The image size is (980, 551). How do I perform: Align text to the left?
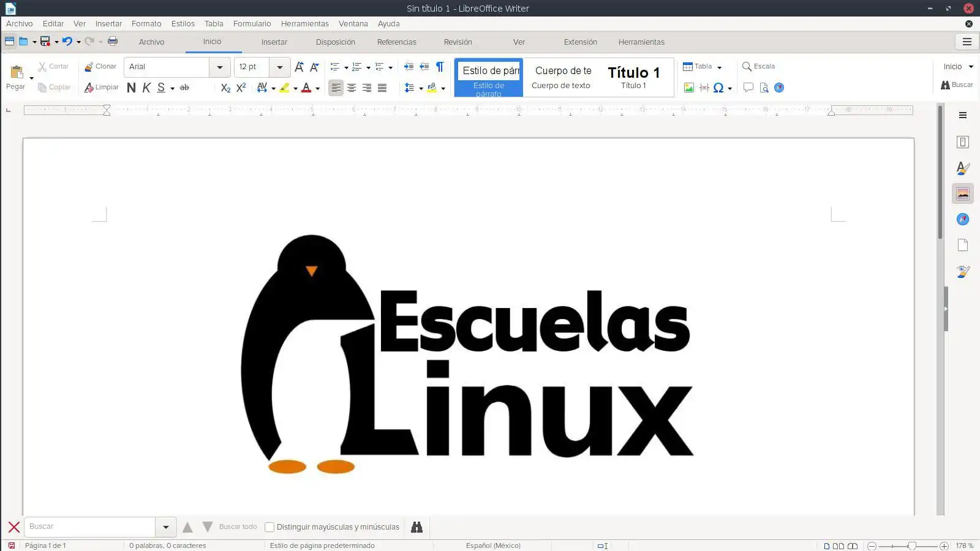click(x=336, y=88)
